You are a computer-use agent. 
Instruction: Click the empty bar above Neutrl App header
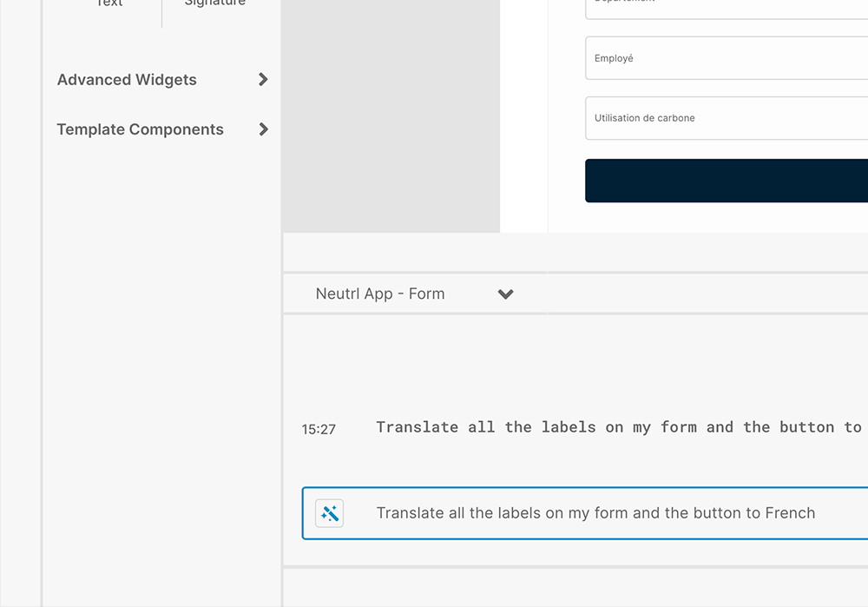tap(573, 253)
